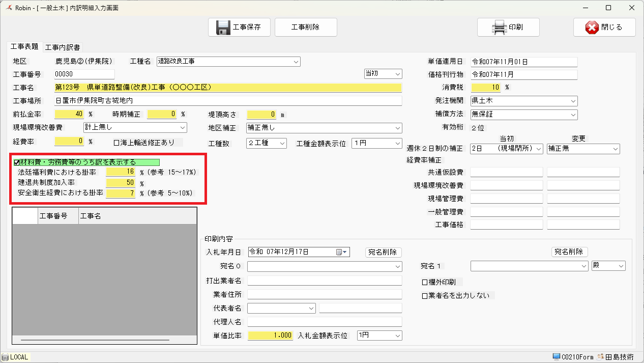Open the 発注機関 dropdown
This screenshot has width=644, height=363.
pos(573,101)
